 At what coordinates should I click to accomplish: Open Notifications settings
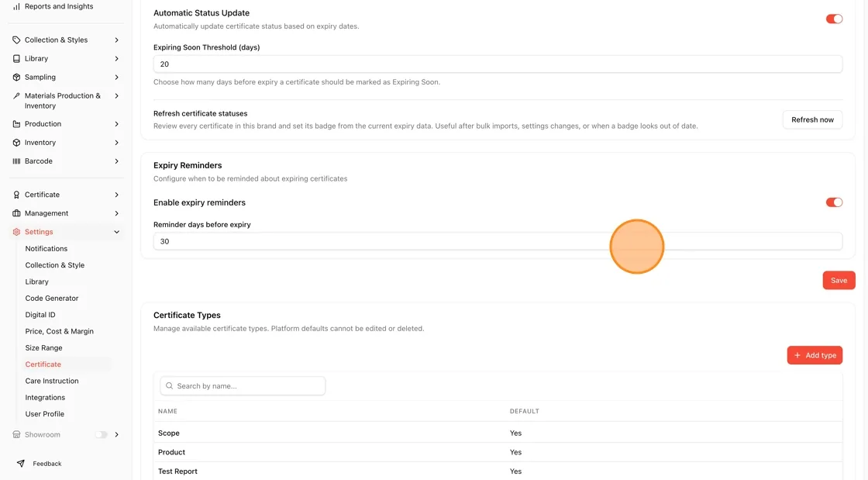(x=46, y=249)
